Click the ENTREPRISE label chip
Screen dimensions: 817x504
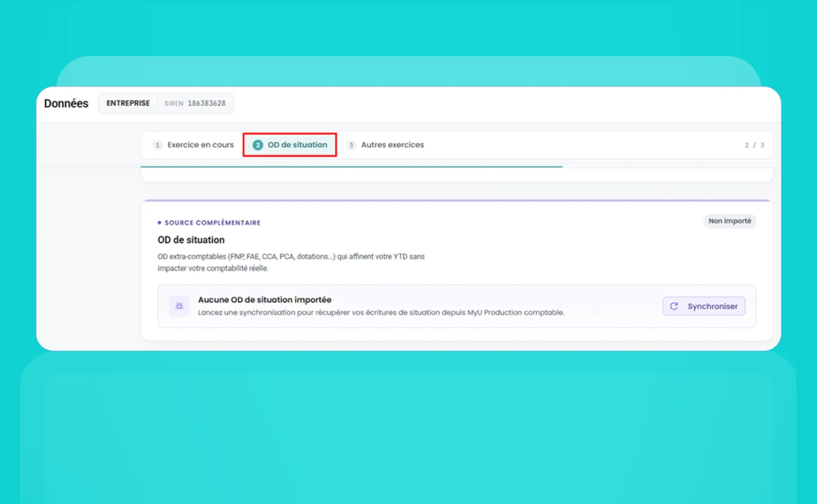(128, 103)
